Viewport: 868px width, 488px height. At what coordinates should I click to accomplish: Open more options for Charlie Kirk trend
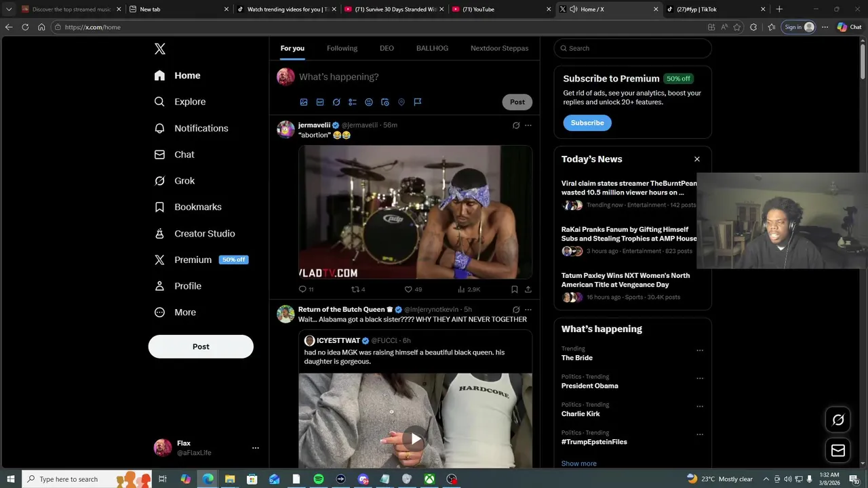(700, 407)
